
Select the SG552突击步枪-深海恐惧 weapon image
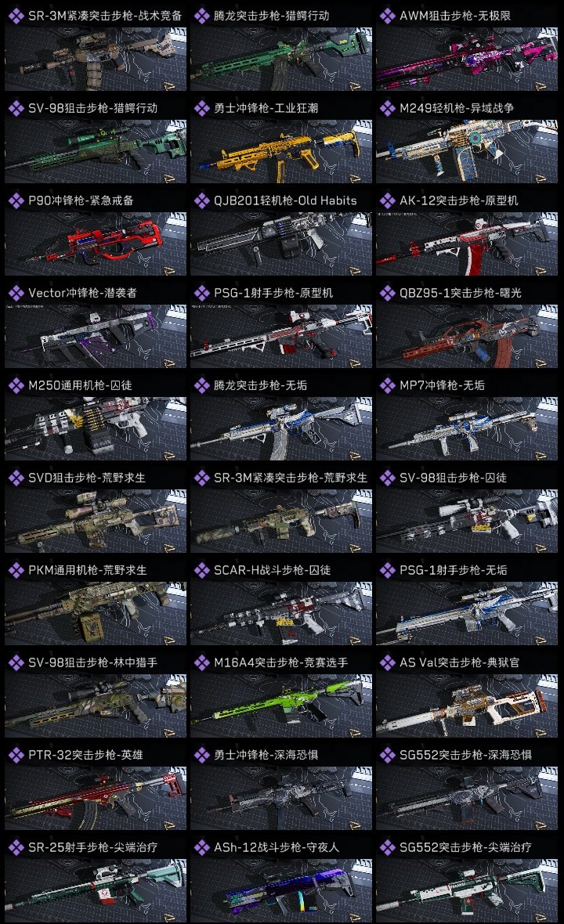click(467, 798)
